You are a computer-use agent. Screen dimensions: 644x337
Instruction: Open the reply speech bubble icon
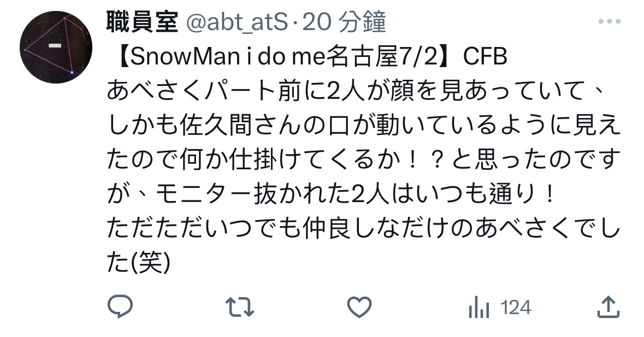tap(120, 306)
